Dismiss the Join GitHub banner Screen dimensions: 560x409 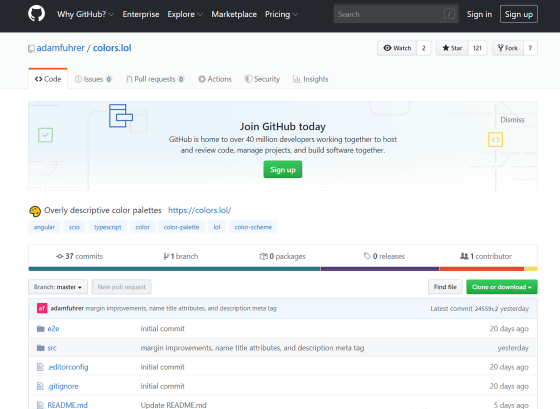(x=512, y=120)
